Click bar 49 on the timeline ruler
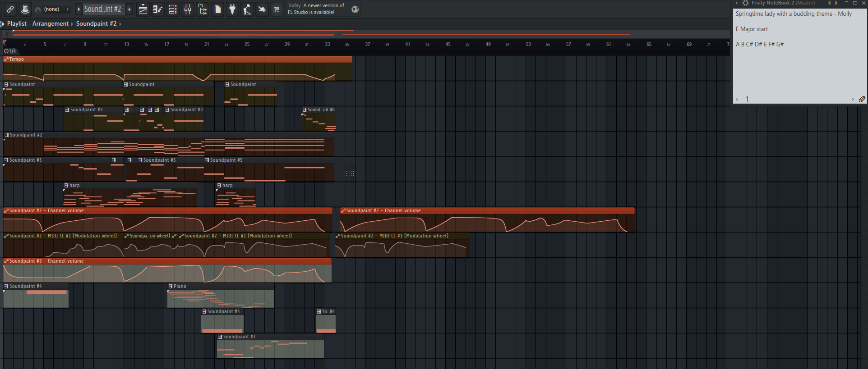The height and width of the screenshot is (369, 868). click(x=488, y=44)
